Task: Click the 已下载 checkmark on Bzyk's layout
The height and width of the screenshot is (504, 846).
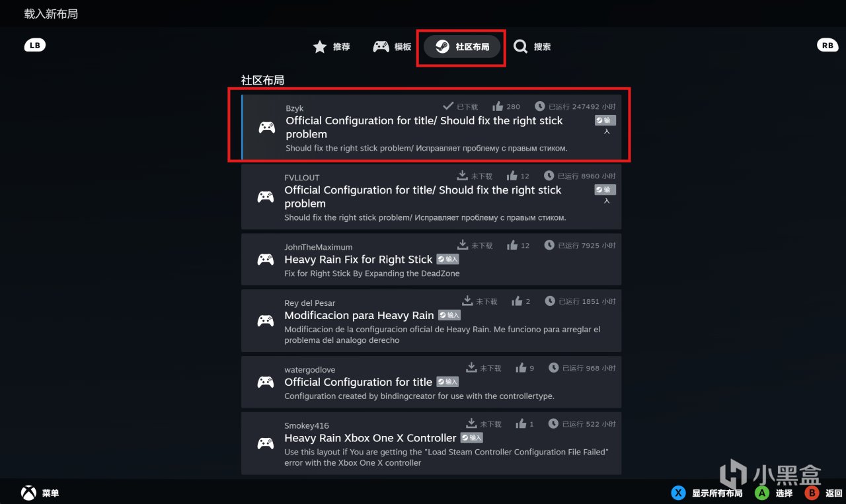Action: (x=448, y=106)
